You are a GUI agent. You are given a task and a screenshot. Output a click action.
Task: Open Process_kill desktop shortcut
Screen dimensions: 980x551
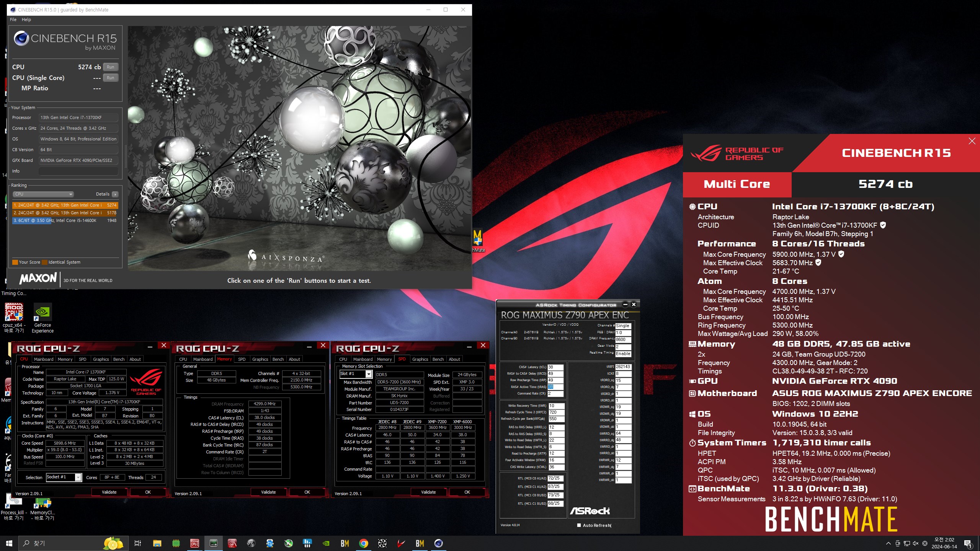point(14,507)
